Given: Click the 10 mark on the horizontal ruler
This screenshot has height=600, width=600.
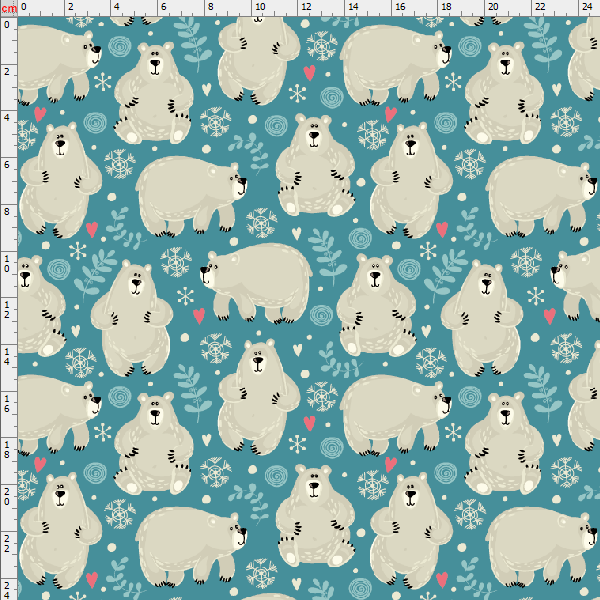Looking at the screenshot, I should (260, 7).
